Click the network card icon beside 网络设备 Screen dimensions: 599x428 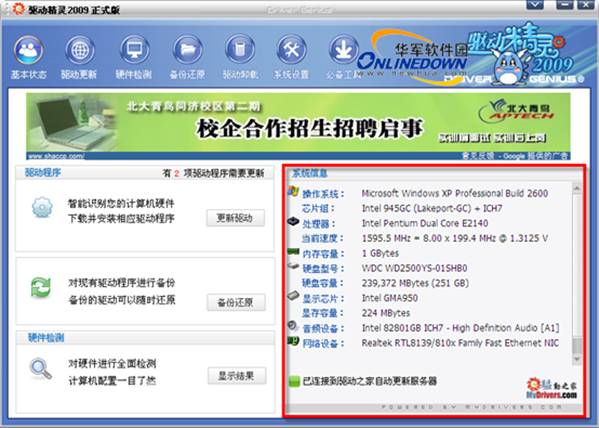coord(293,341)
